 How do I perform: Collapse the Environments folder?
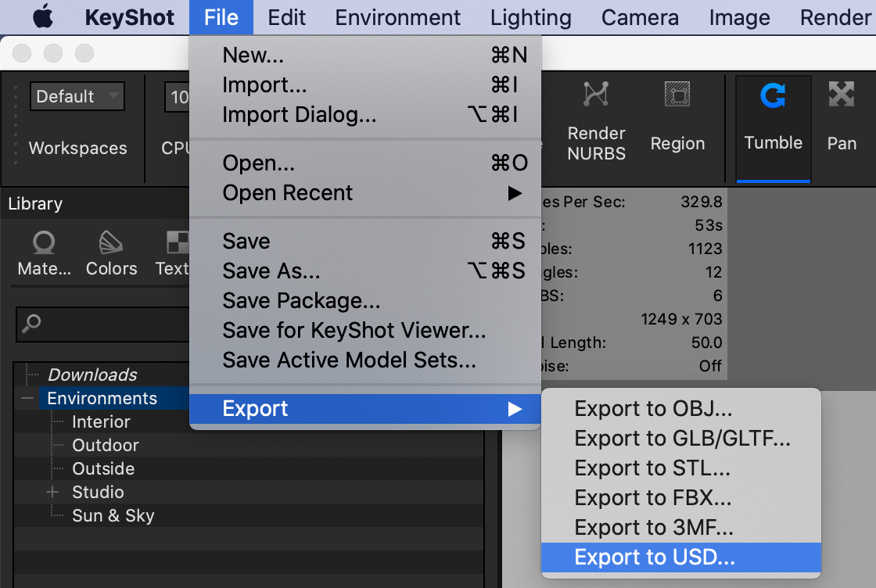click(x=28, y=397)
